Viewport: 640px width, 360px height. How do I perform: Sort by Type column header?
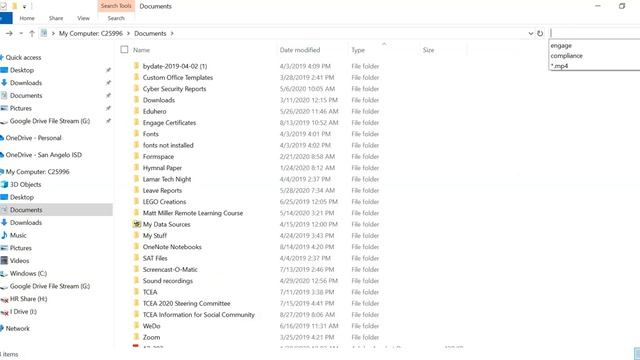(x=358, y=50)
